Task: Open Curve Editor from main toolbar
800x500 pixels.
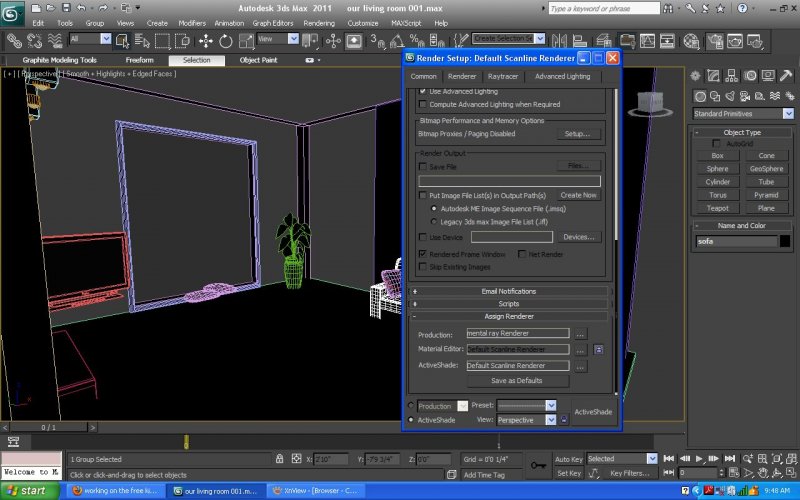Action: click(x=647, y=41)
